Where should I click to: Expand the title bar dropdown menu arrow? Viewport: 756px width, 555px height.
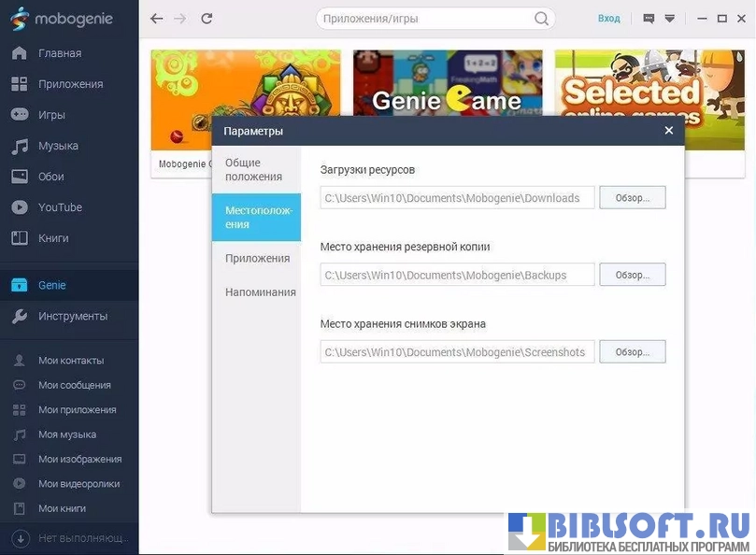pos(670,19)
